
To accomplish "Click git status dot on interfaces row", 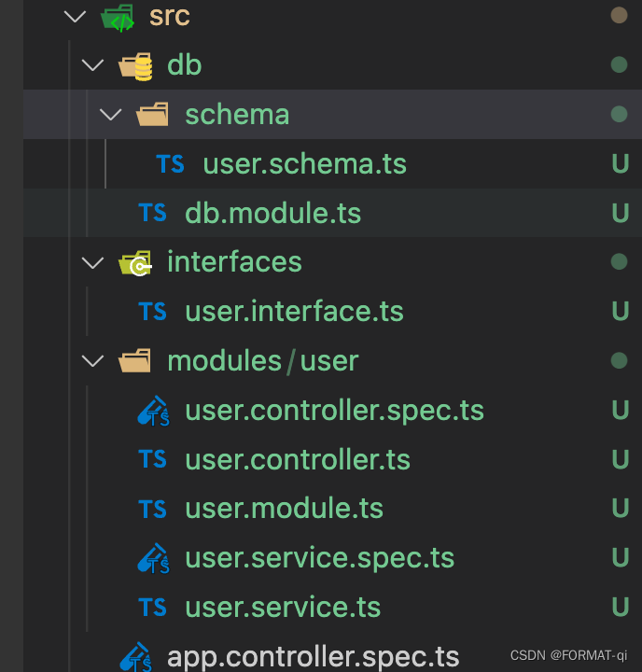I will (x=619, y=261).
